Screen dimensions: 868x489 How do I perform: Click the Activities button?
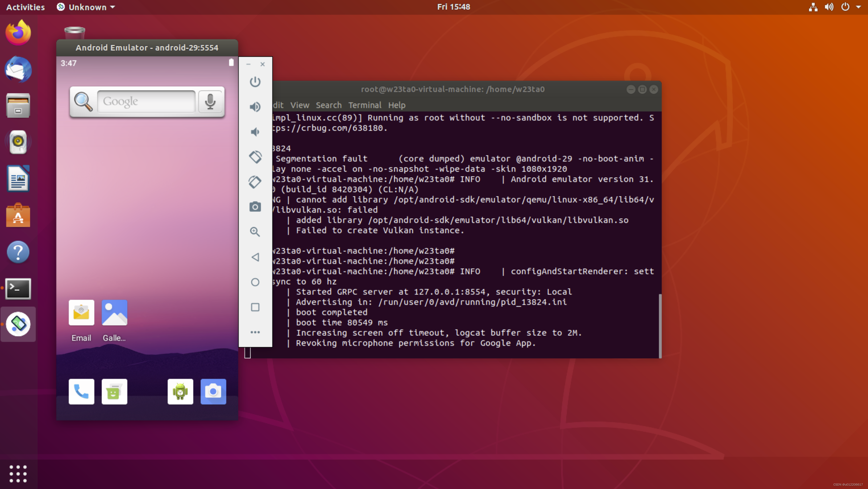pos(25,7)
